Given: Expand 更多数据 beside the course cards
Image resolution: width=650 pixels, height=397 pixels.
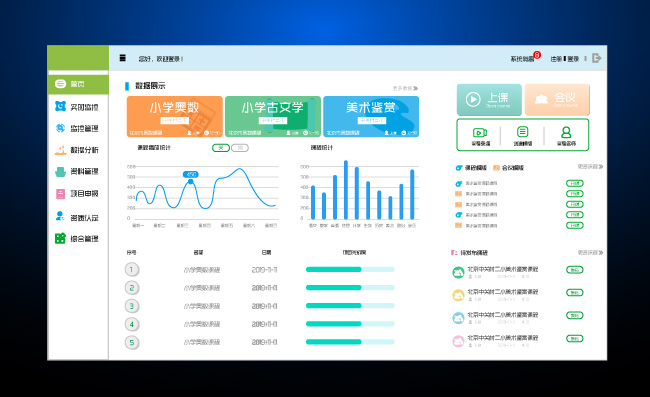Looking at the screenshot, I should coord(405,88).
